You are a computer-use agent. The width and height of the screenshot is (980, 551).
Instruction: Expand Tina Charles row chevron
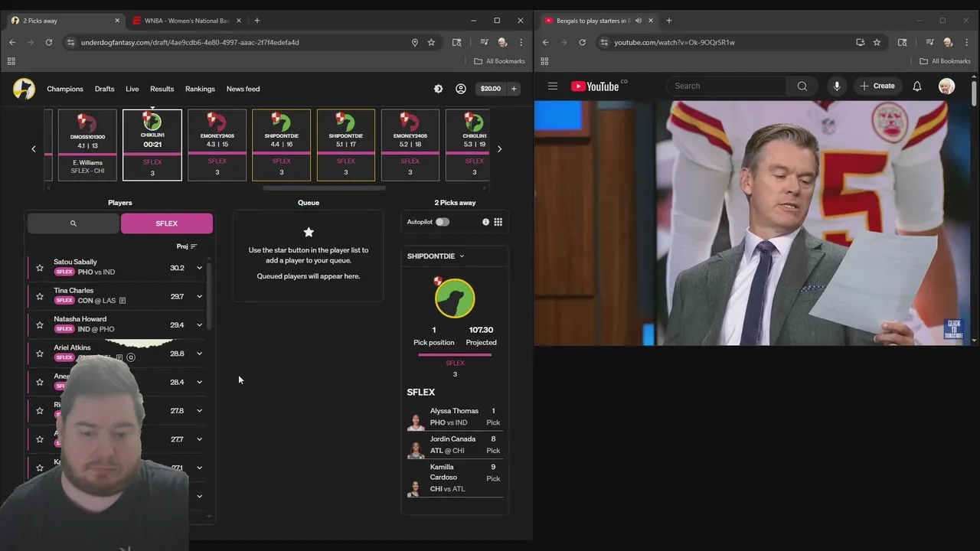199,296
